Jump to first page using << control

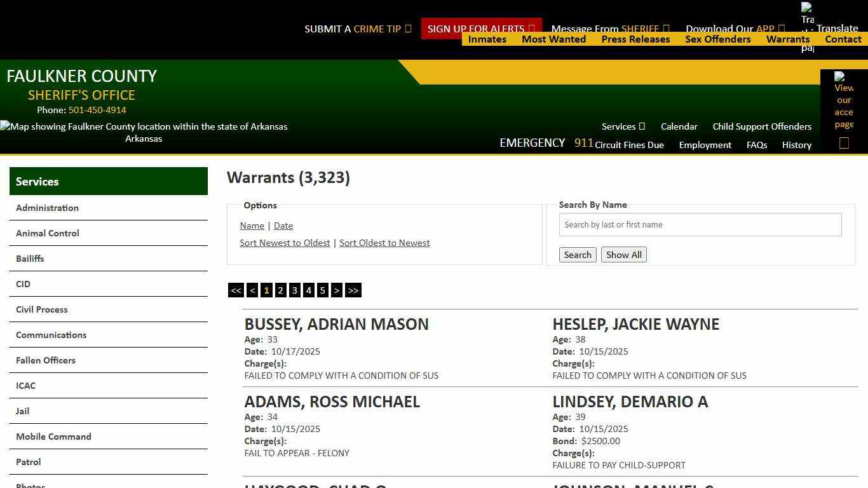(235, 290)
